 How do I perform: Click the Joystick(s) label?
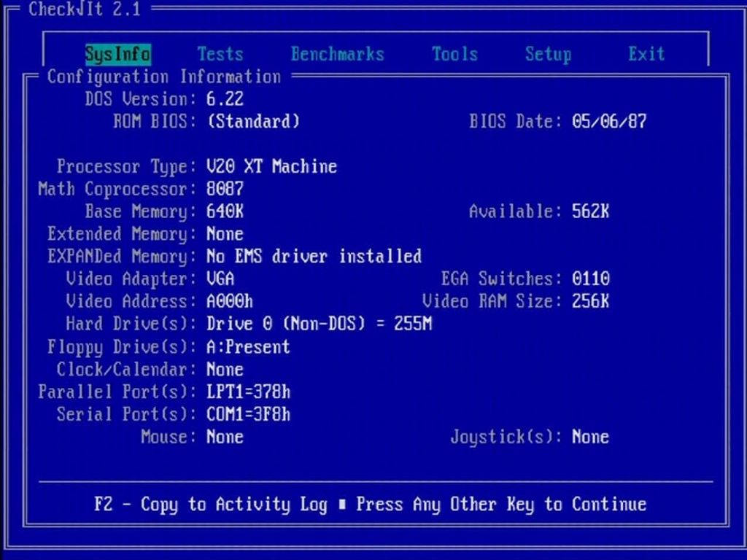click(506, 437)
